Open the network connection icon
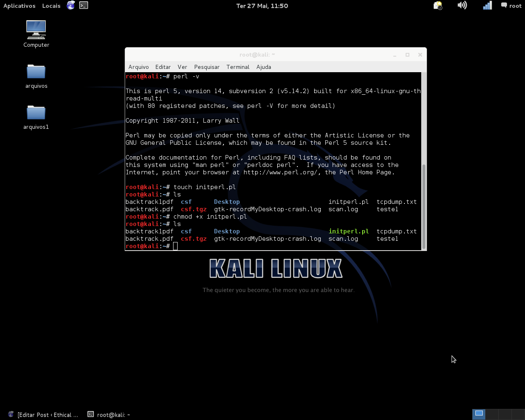 (x=487, y=5)
